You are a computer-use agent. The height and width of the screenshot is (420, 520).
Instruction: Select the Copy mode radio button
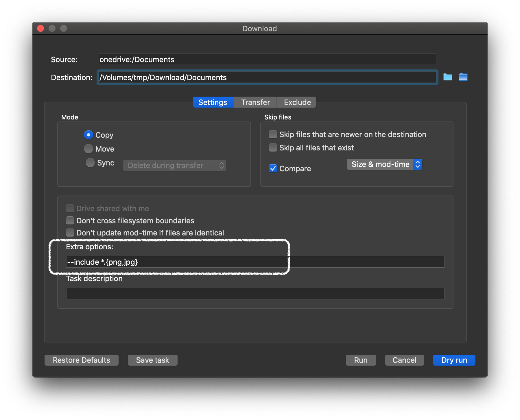tap(88, 135)
